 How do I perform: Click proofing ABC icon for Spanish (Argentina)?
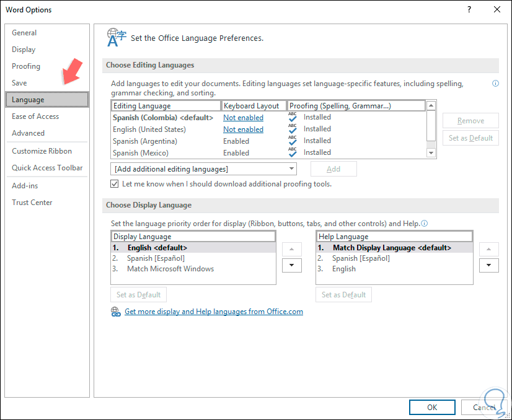(x=292, y=141)
